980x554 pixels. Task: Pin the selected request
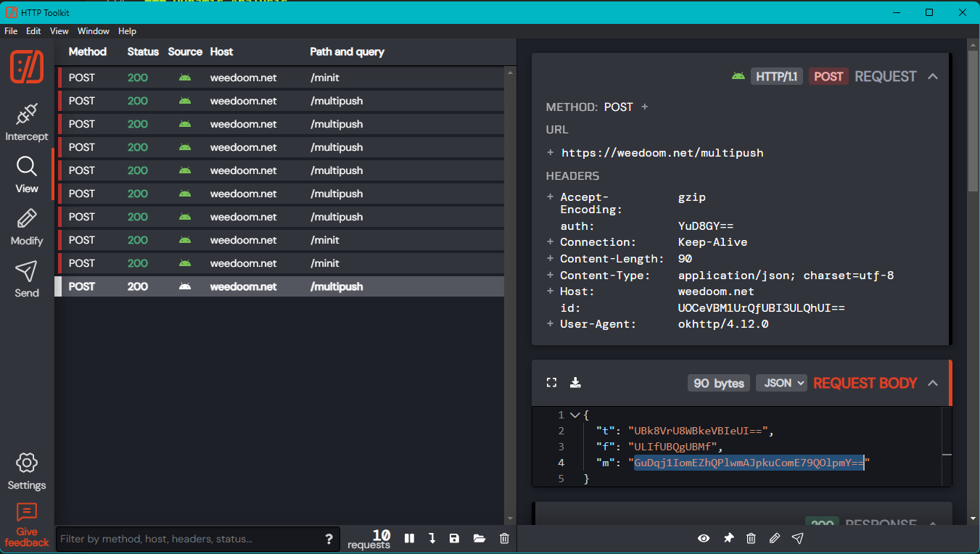728,538
